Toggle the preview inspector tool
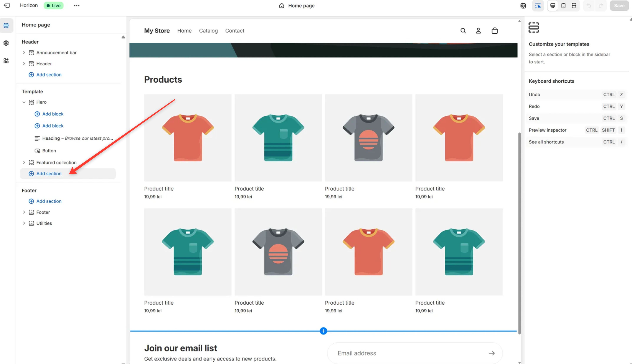This screenshot has height=364, width=632. 538,5
